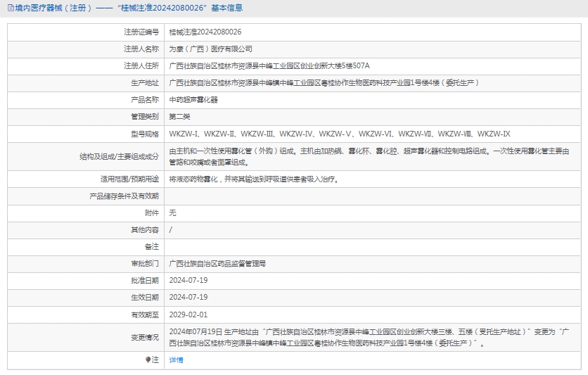
Task: Click the 产品储存条件及有效期 row label
Action: (x=124, y=196)
